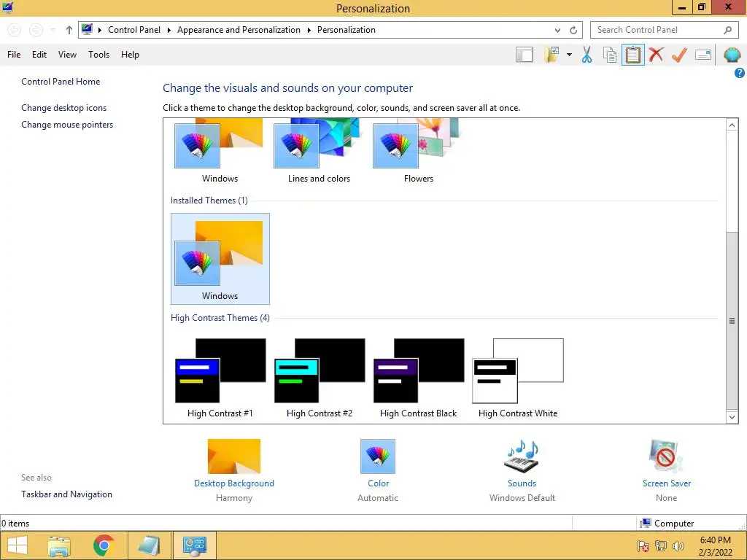Apply High Contrast #1 theme
This screenshot has width=747, height=560.
tap(220, 377)
